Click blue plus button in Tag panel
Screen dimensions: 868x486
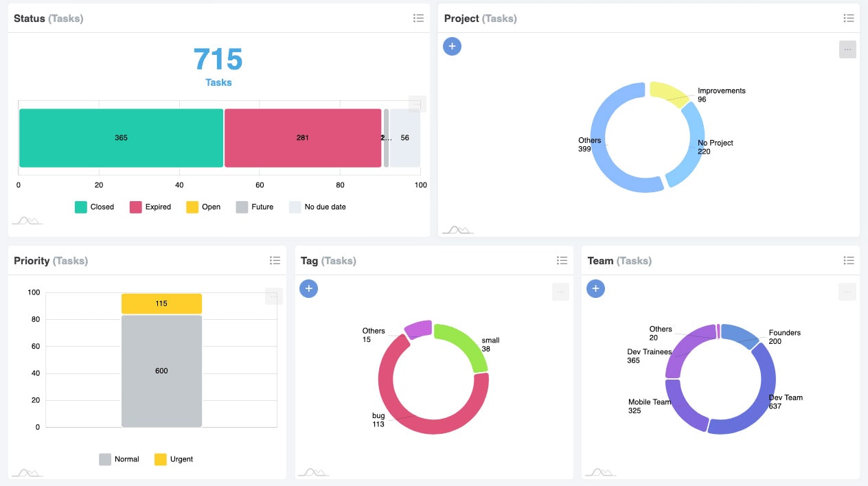[309, 289]
